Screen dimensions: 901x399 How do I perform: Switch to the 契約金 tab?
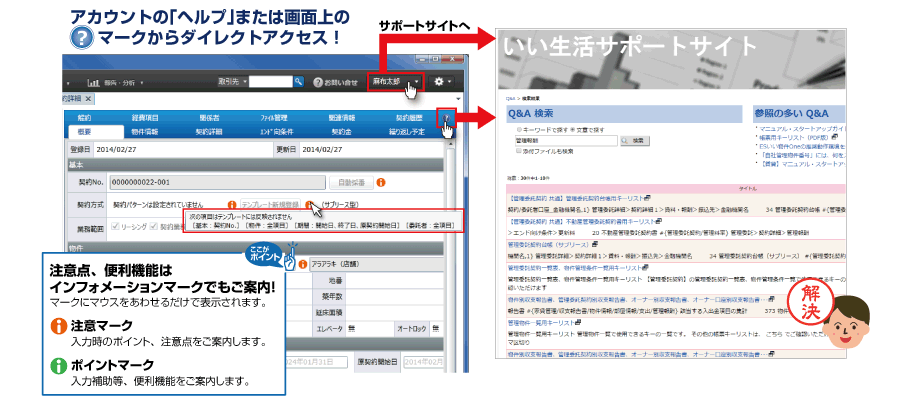tap(342, 131)
